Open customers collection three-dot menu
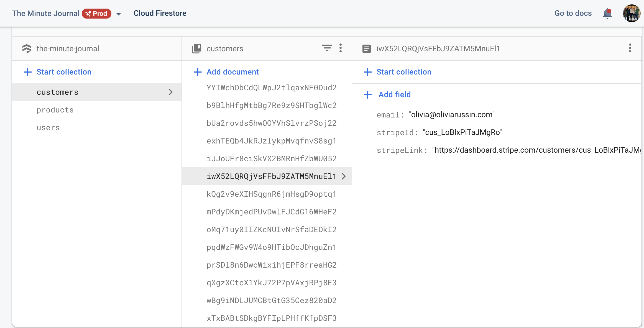 coord(341,48)
